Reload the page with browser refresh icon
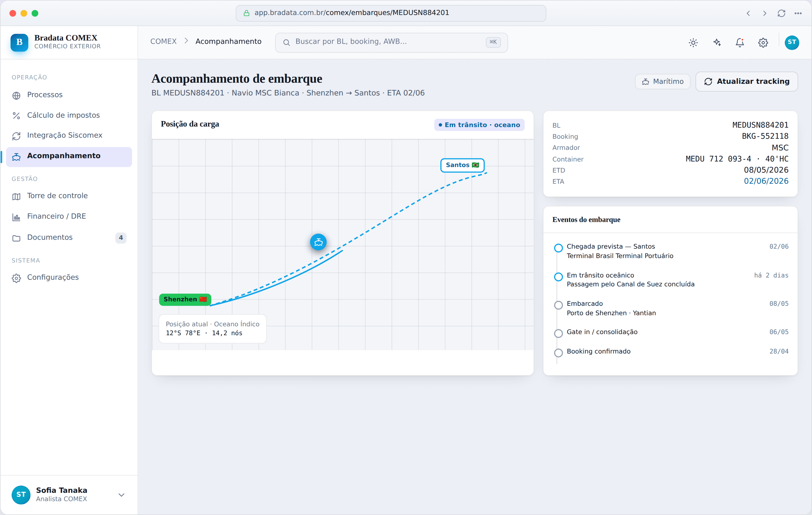Viewport: 812px width, 515px height. pyautogui.click(x=781, y=13)
